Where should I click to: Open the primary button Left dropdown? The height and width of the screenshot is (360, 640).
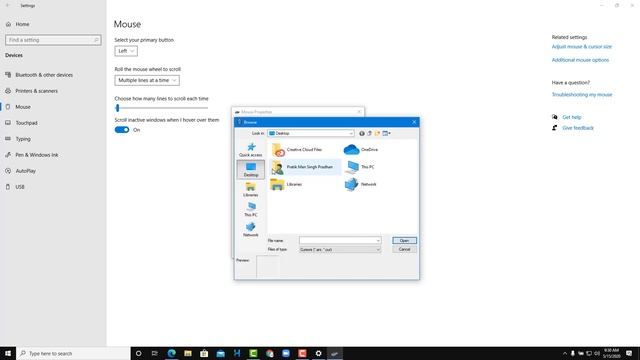[126, 51]
